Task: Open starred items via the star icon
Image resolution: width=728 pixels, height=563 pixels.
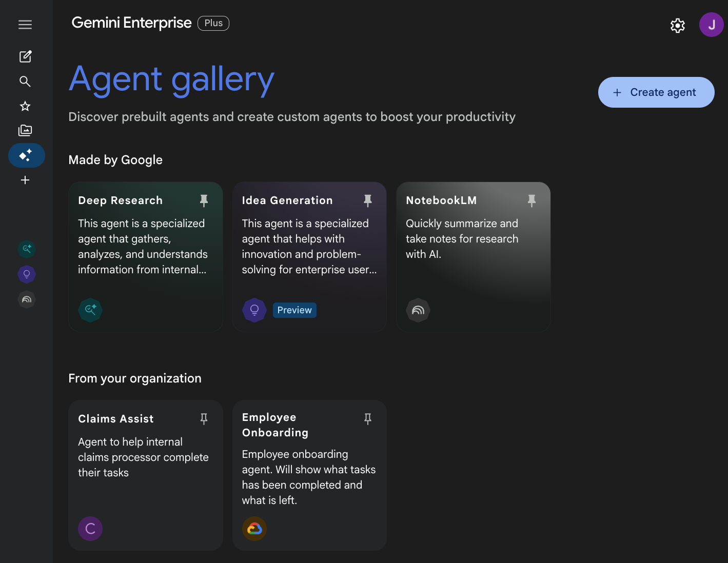Action: 25,106
